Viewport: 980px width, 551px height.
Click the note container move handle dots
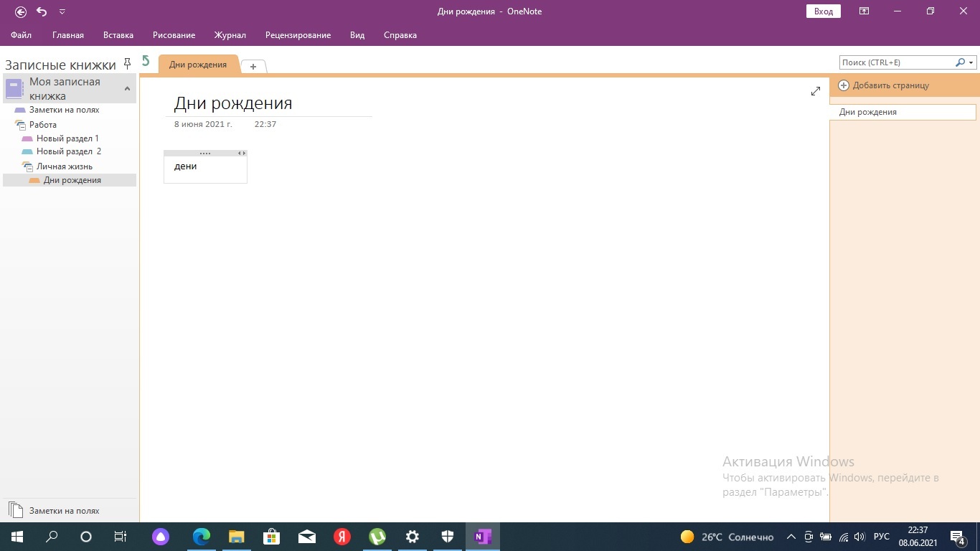point(205,154)
